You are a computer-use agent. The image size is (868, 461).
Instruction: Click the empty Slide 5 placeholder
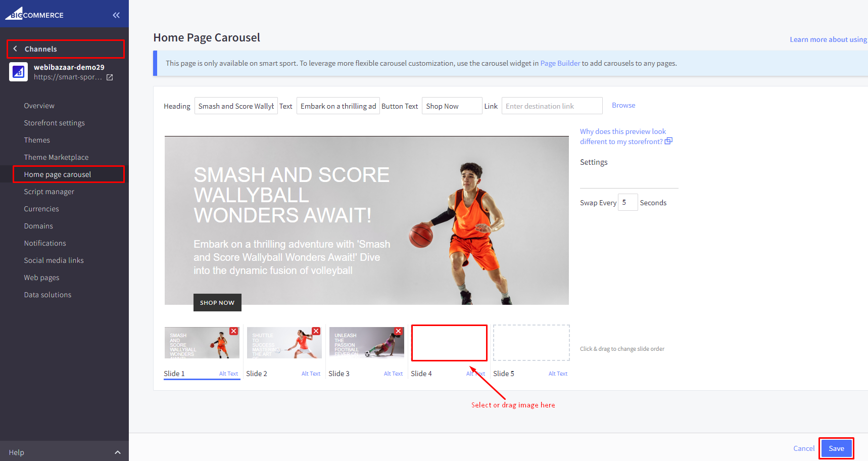point(531,343)
